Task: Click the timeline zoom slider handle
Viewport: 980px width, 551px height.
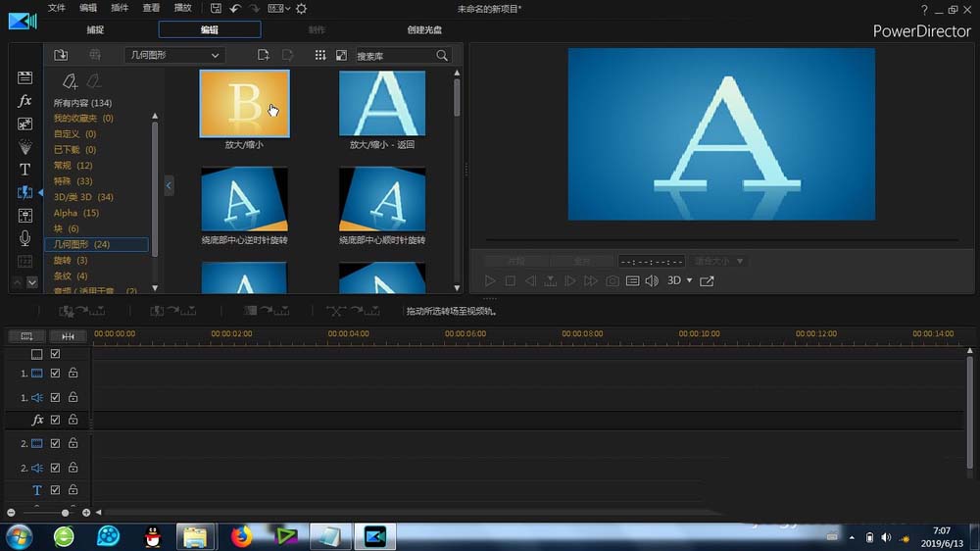Action: [x=66, y=513]
